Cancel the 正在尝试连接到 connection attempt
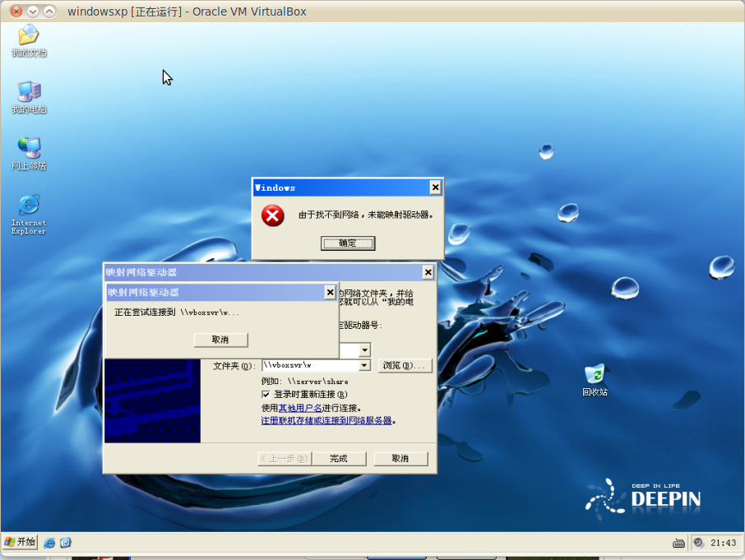The height and width of the screenshot is (560, 745). [220, 340]
